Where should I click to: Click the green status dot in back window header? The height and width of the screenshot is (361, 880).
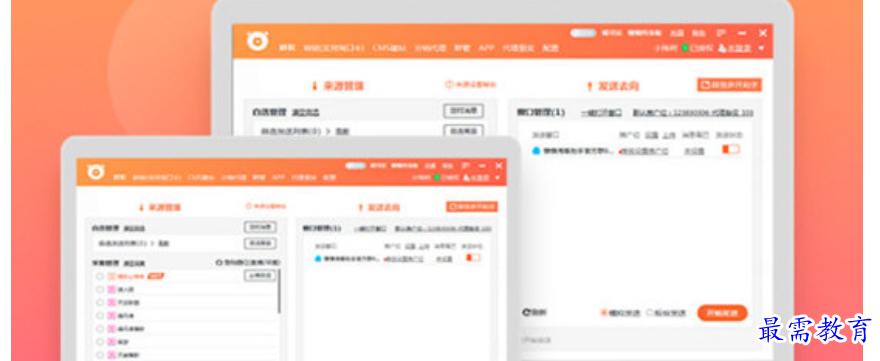tap(685, 48)
